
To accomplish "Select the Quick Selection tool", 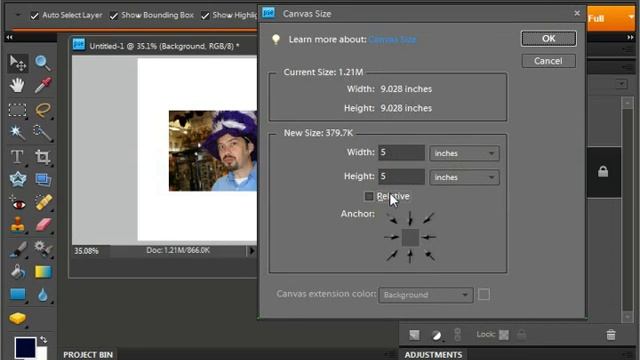I will coord(42,132).
